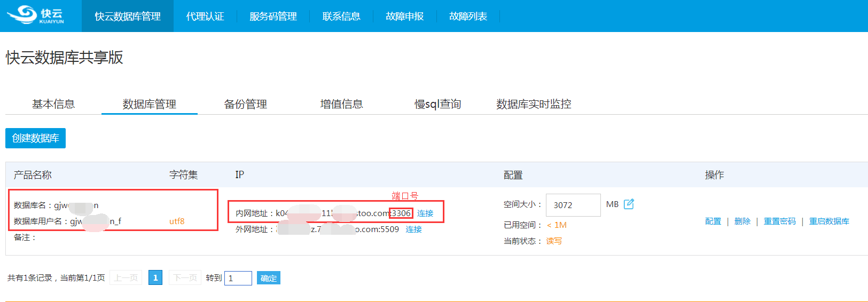Screen dimensions: 868x302
Task: Switch to the 备份管理 tab
Action: point(246,104)
